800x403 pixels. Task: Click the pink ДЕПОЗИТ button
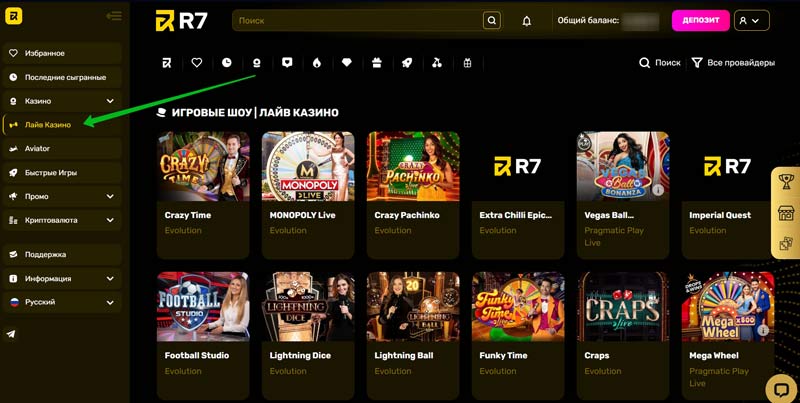coord(700,21)
